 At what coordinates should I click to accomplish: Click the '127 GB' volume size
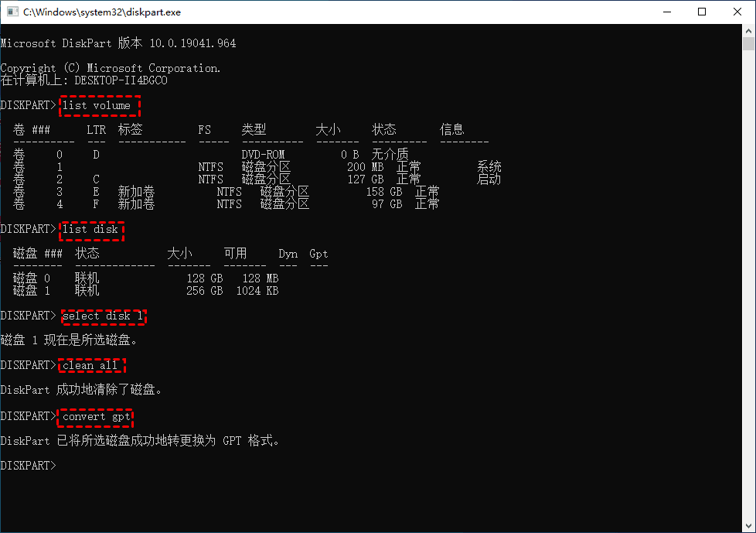[x=365, y=179]
